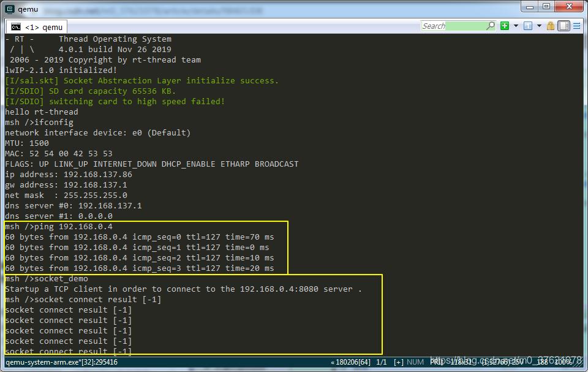This screenshot has height=372, width=588.
Task: Click the active console info toolbar icon
Action: (x=528, y=26)
